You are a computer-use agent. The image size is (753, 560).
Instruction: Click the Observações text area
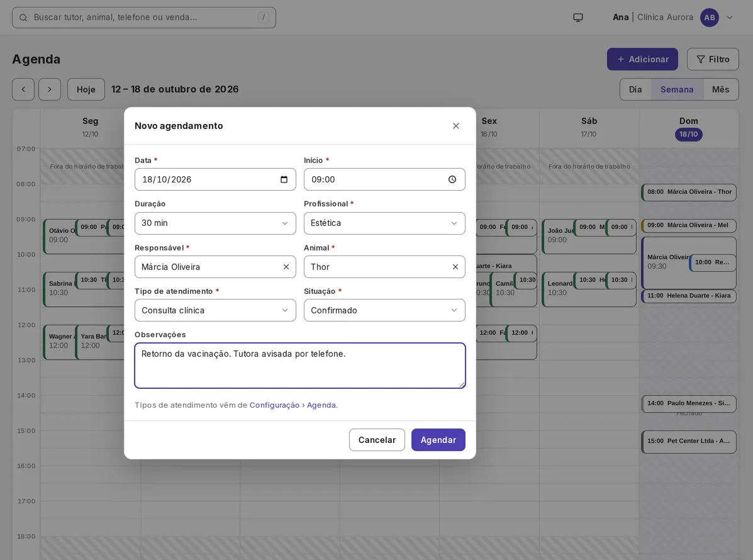click(x=299, y=366)
